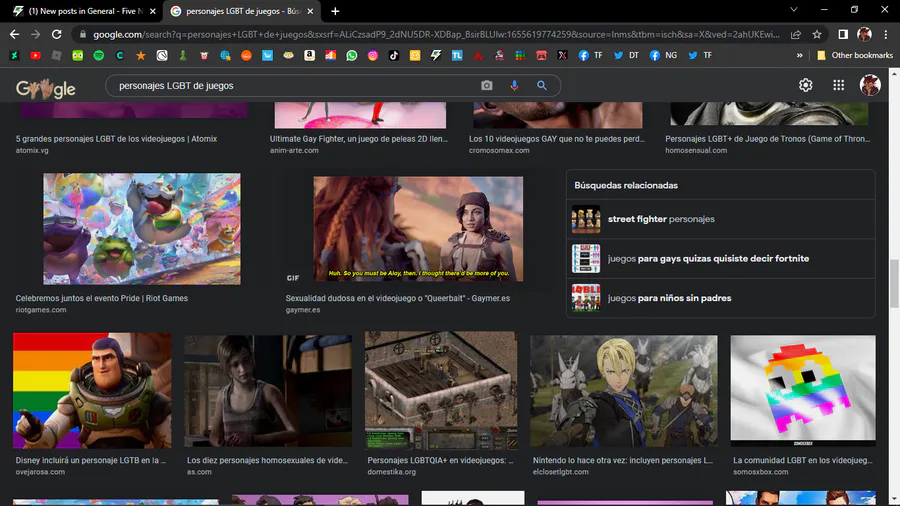Open related search juegos para gays fortnite
This screenshot has height=506, width=900.
tap(720, 259)
